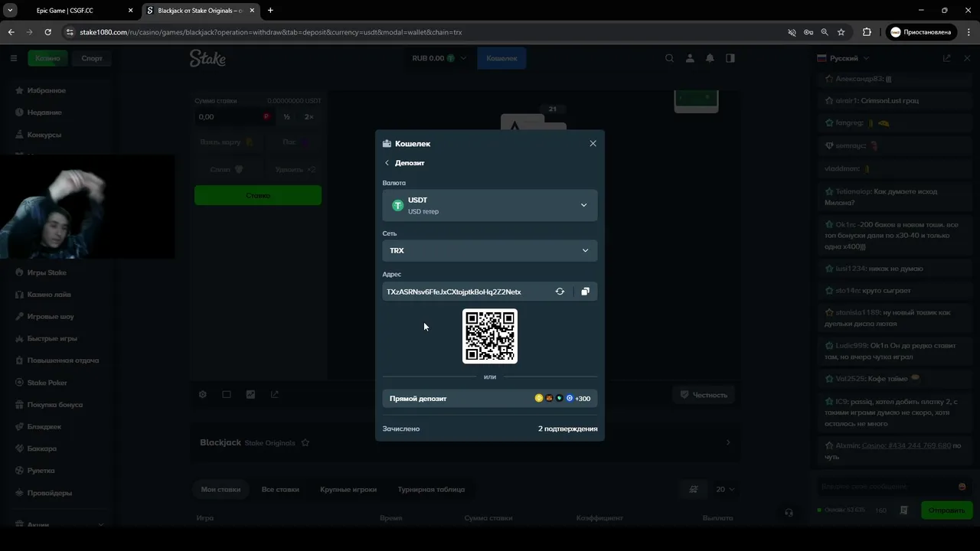This screenshot has height=551, width=980.
Task: Open site search via magnifier icon
Action: [x=670, y=58]
